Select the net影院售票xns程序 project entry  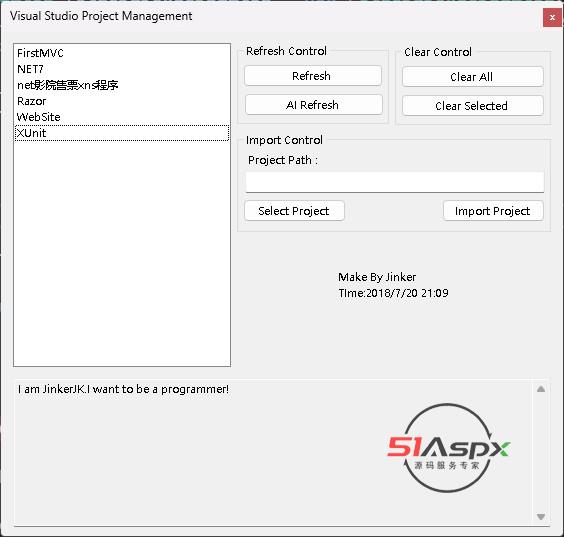122,85
